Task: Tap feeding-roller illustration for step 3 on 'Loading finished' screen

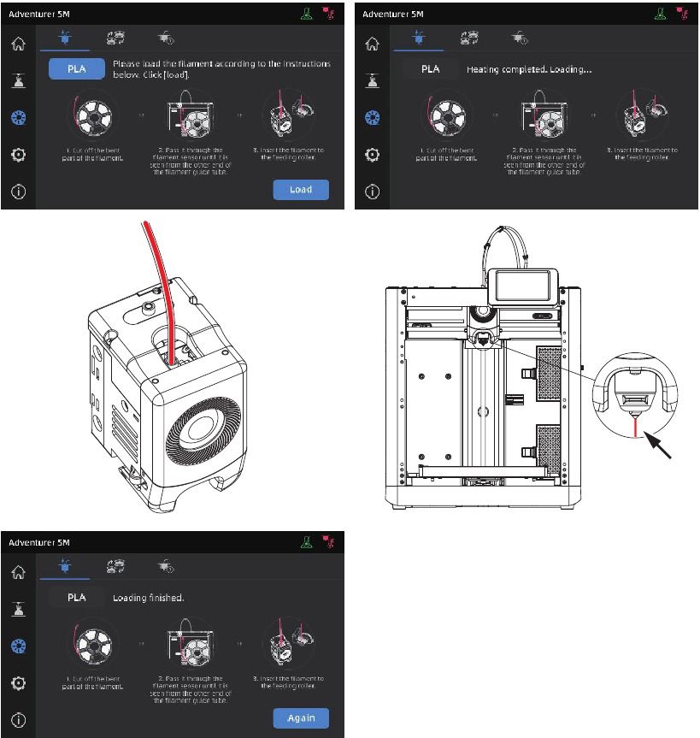Action: [288, 644]
